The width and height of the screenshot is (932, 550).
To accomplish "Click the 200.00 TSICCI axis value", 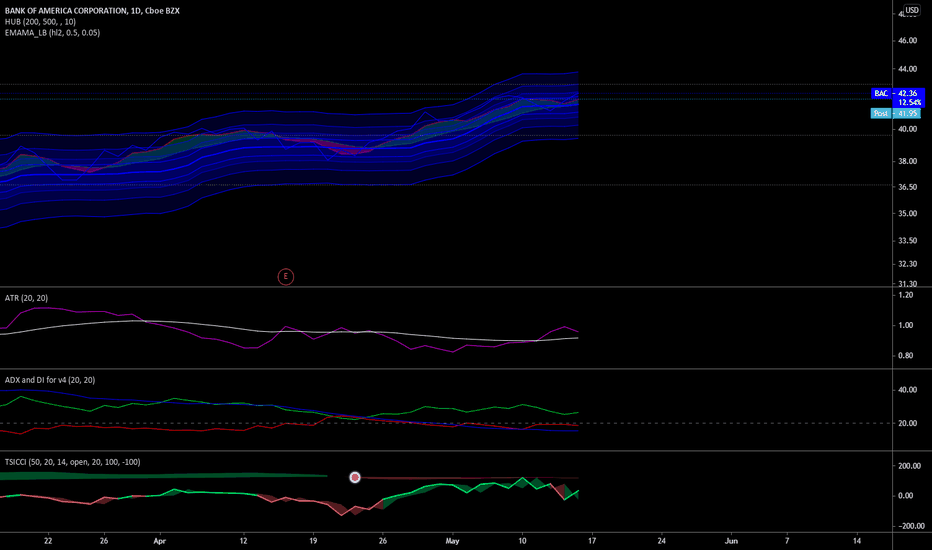I will click(x=909, y=466).
